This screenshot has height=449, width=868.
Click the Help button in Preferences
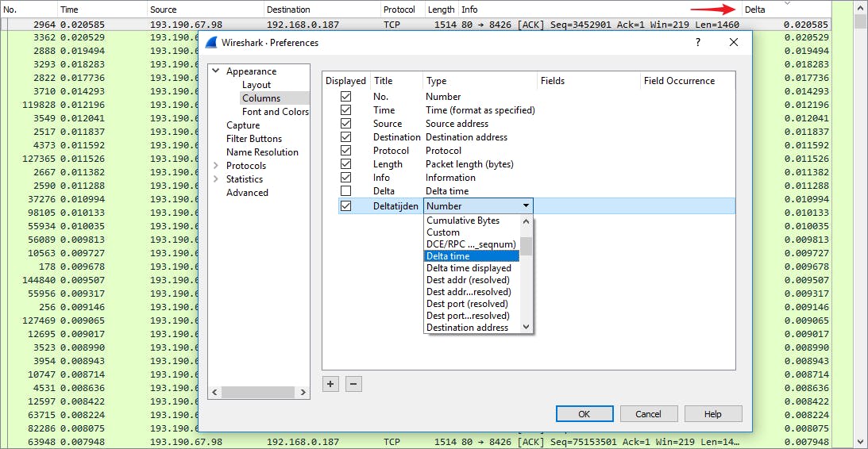(713, 413)
